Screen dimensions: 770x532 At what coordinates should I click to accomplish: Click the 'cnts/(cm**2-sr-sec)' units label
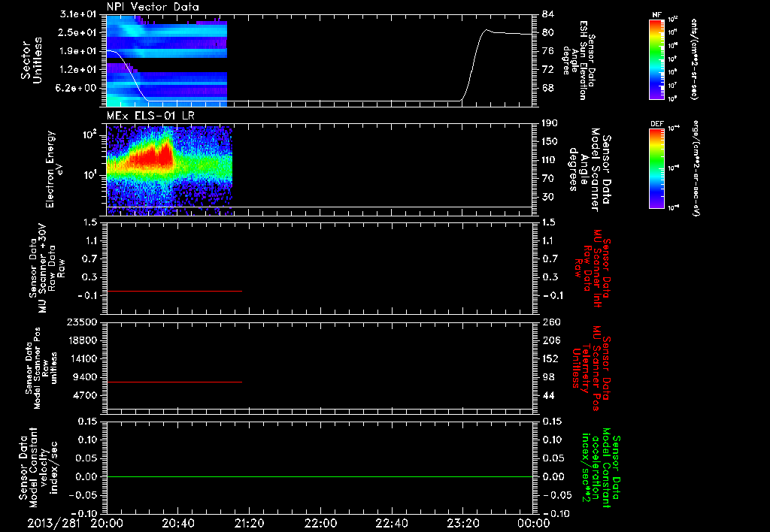694,59
